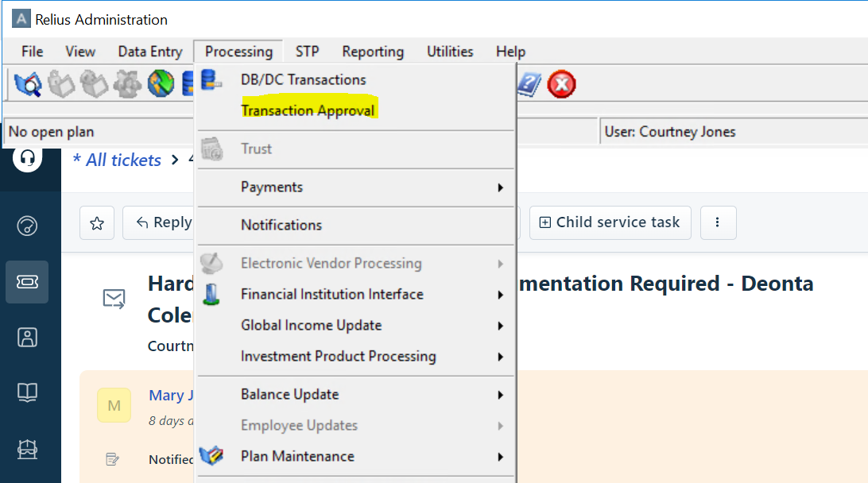Viewport: 868px width, 483px height.
Task: Open the contacts icon in left sidebar
Action: pos(27,337)
